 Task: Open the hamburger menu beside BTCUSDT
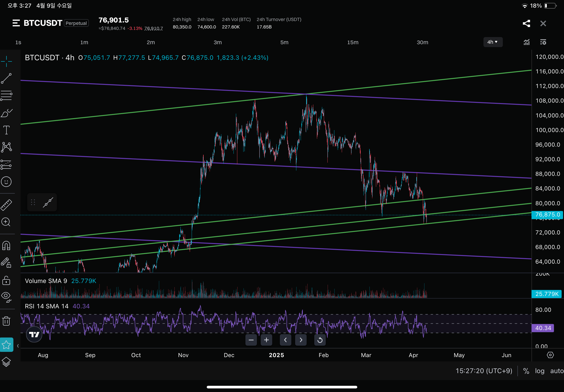(16, 23)
